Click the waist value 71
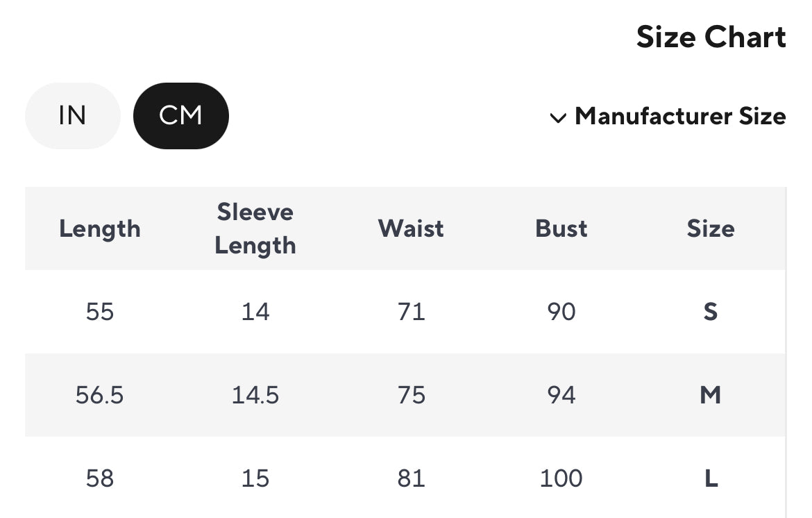This screenshot has width=812, height=518. (411, 312)
